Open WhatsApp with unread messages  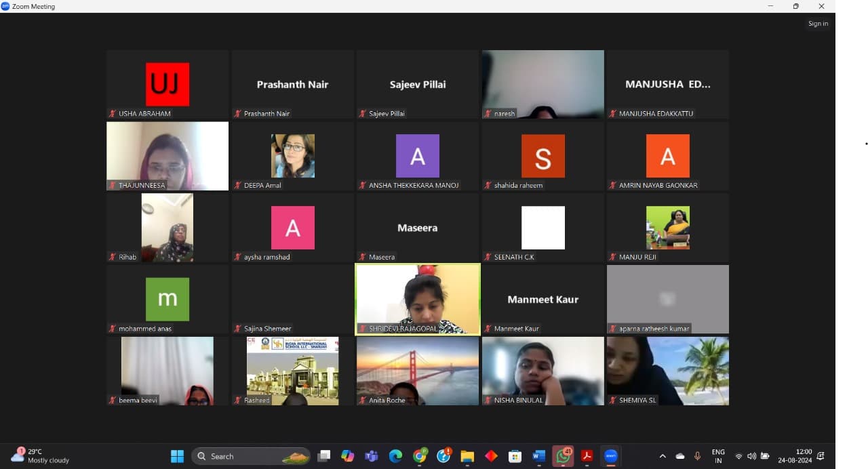pos(563,456)
